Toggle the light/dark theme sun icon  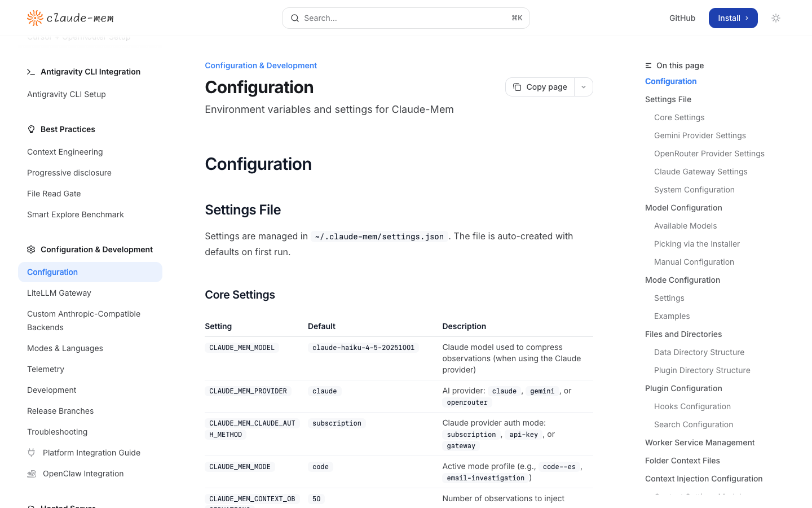(776, 18)
